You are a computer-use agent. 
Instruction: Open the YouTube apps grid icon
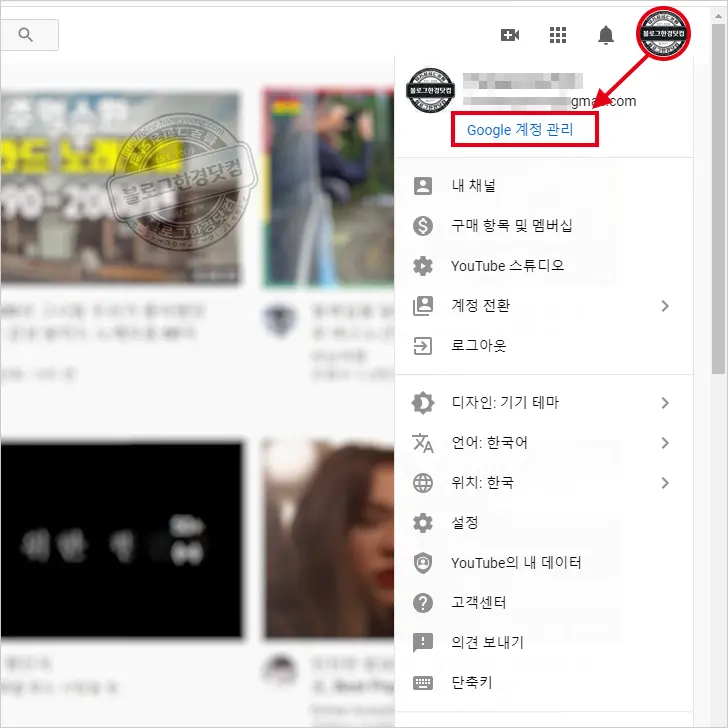point(558,35)
